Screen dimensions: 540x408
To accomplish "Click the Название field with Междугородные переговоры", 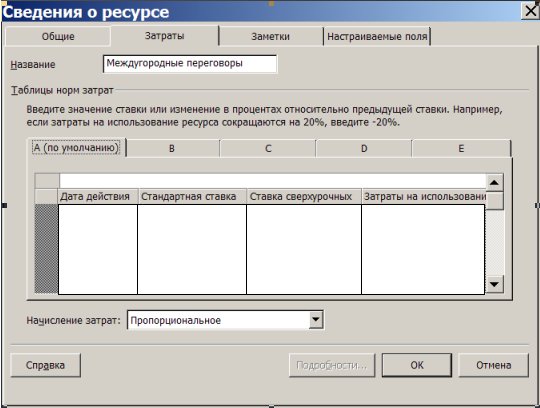I will tap(190, 64).
